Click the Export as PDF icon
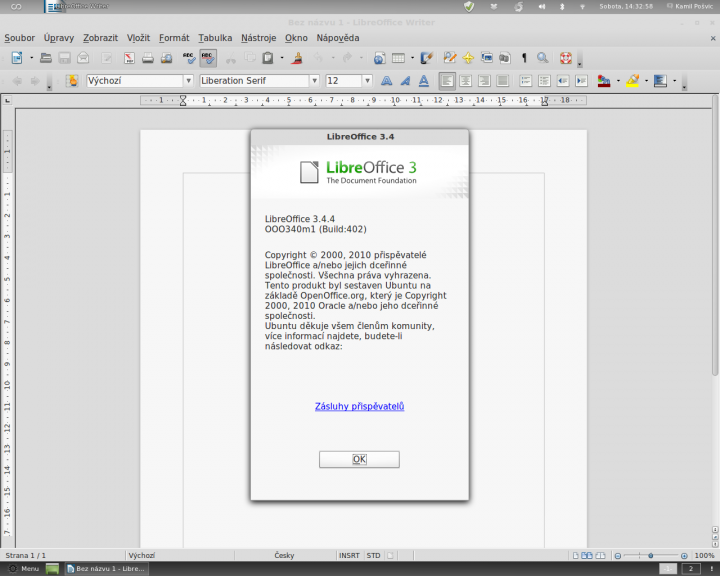 [x=129, y=58]
